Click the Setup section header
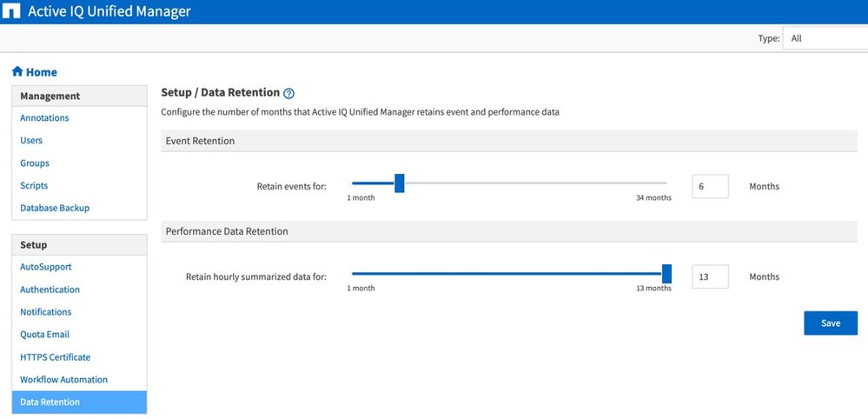This screenshot has width=868, height=419. [x=79, y=245]
